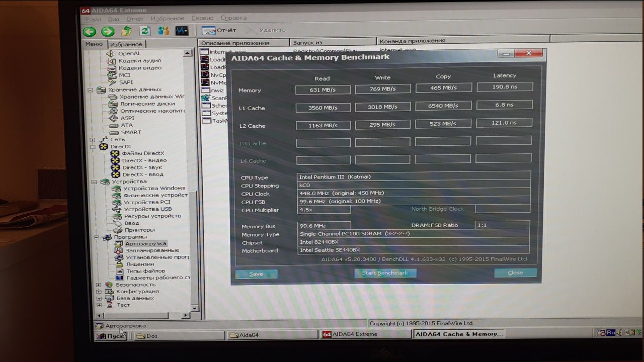Click the two-people users toolbar icon
Image resolution: width=644 pixels, height=362 pixels.
pos(163,31)
